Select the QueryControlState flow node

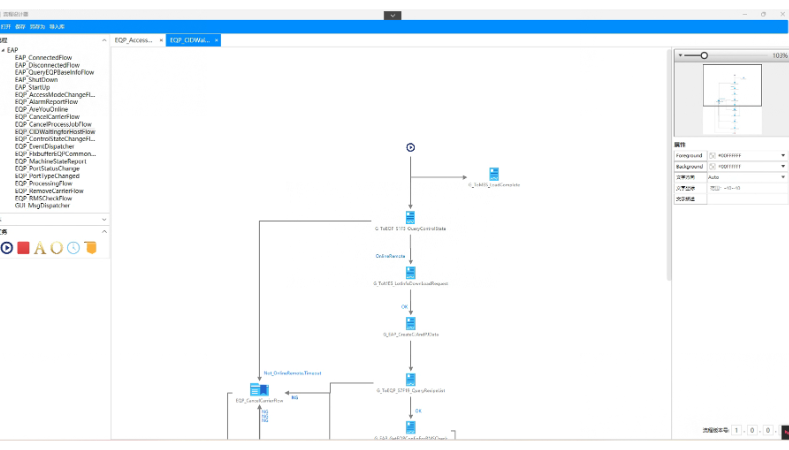[x=410, y=217]
